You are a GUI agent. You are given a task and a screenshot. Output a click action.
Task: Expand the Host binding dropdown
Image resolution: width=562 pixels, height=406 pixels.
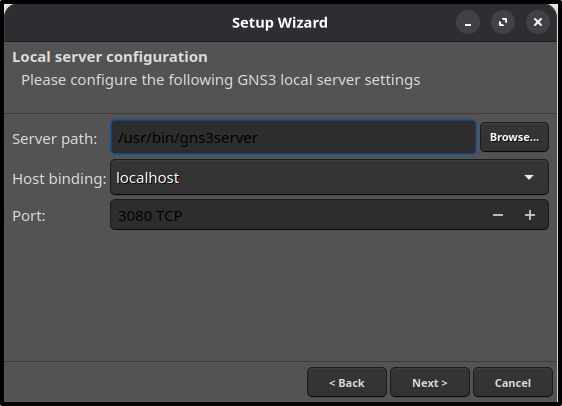click(x=329, y=177)
